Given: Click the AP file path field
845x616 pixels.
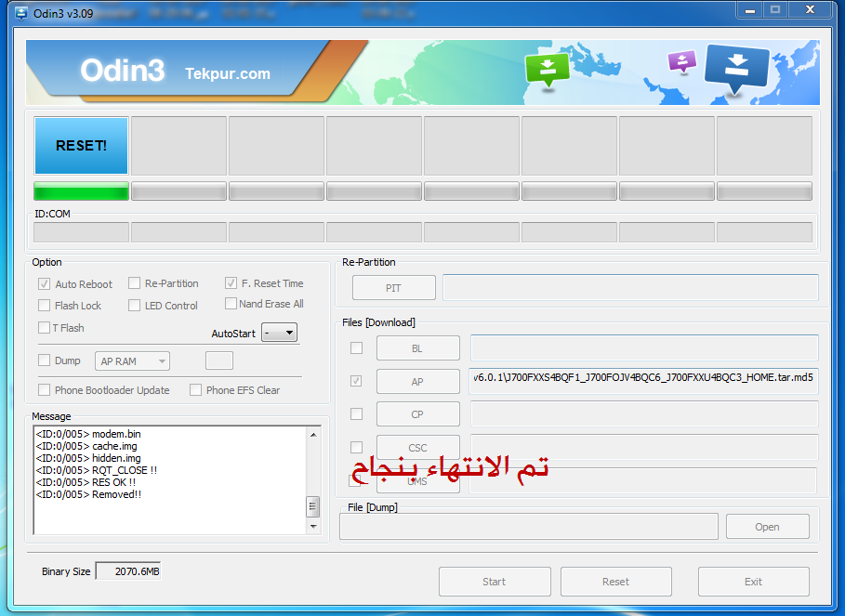Looking at the screenshot, I should pos(644,381).
